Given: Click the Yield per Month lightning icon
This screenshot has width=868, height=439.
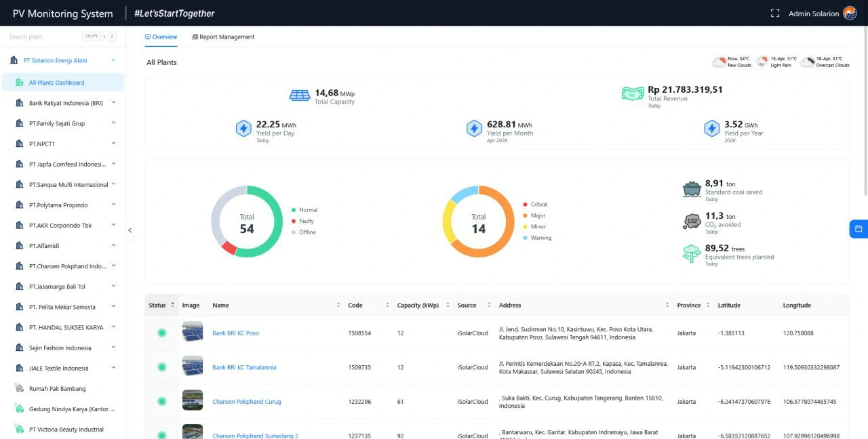Looking at the screenshot, I should point(474,129).
